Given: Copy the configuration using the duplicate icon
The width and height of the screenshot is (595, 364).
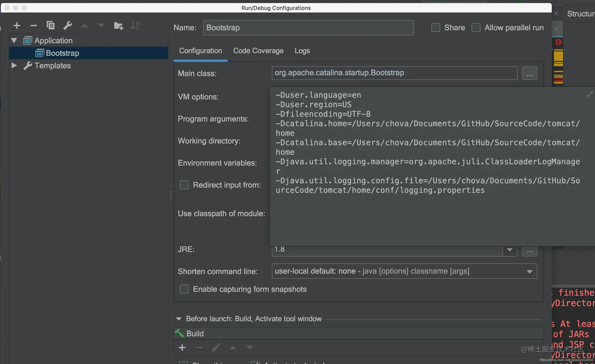Looking at the screenshot, I should 50,26.
